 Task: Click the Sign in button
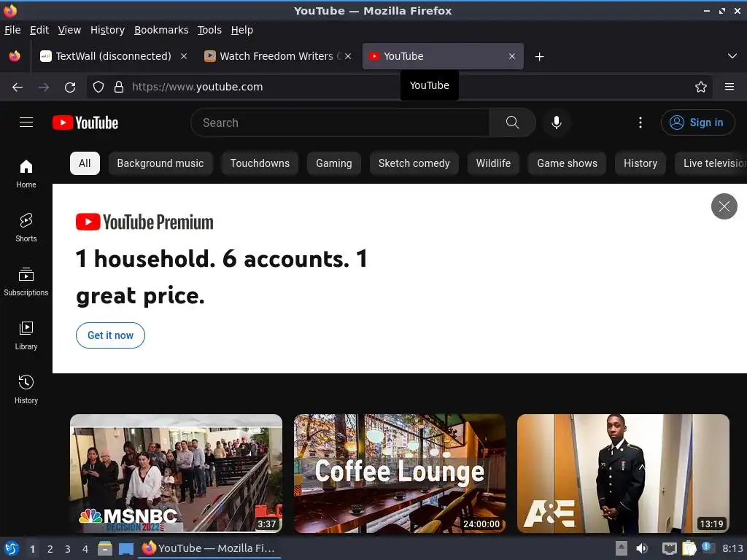[697, 122]
